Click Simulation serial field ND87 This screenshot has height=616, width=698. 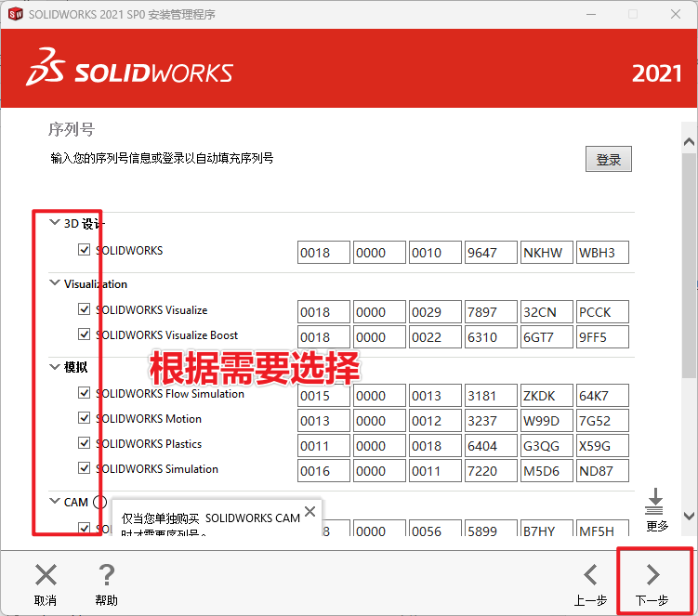pos(602,471)
